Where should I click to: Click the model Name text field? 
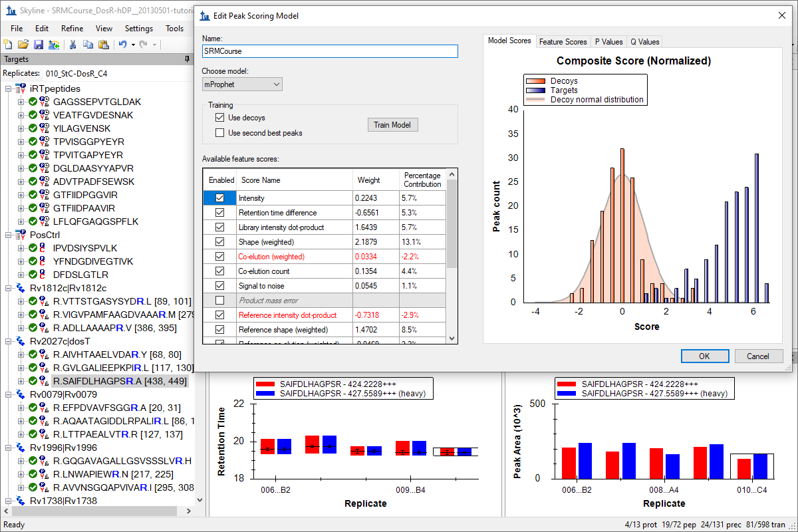click(x=330, y=51)
